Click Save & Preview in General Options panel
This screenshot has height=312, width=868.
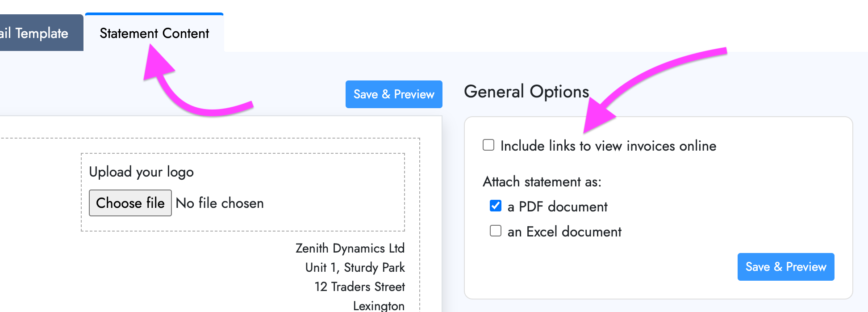click(x=786, y=267)
